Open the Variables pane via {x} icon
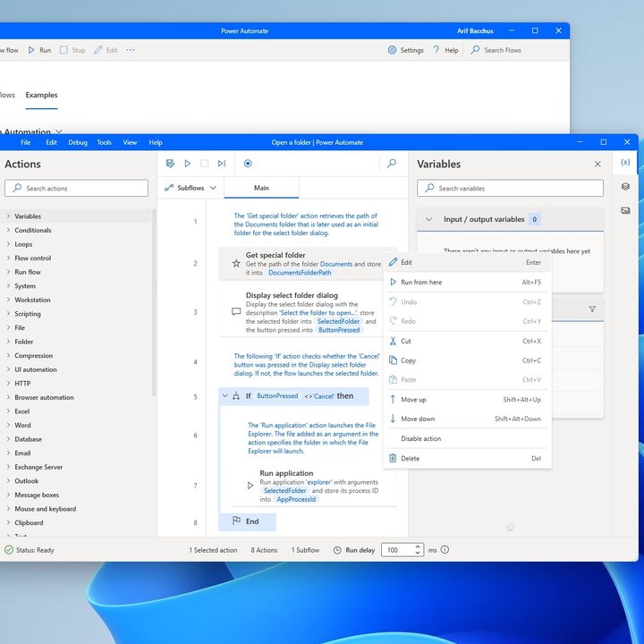 tap(625, 162)
